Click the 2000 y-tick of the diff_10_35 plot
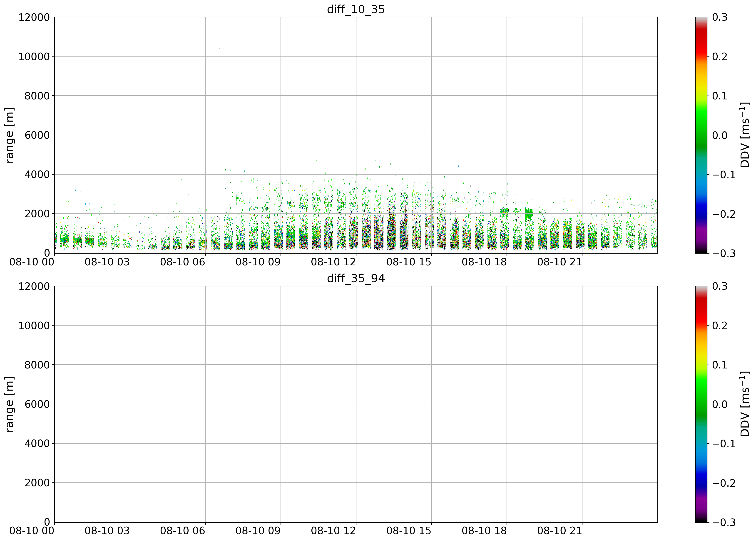Viewport: 756px width, 541px height. click(37, 214)
